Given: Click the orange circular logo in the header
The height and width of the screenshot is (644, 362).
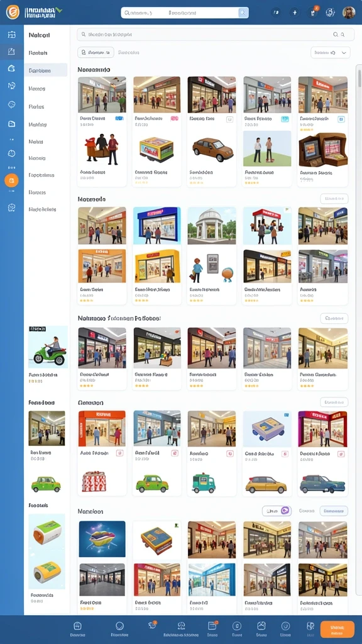Looking at the screenshot, I should tap(13, 12).
